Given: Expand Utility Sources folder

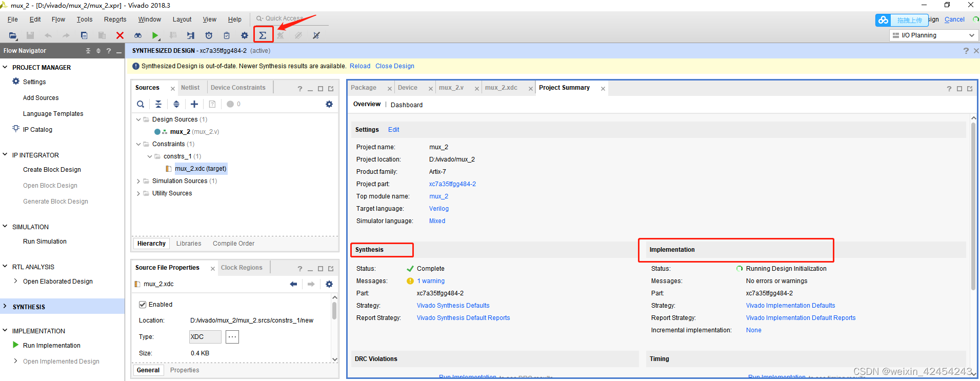Looking at the screenshot, I should click(138, 193).
